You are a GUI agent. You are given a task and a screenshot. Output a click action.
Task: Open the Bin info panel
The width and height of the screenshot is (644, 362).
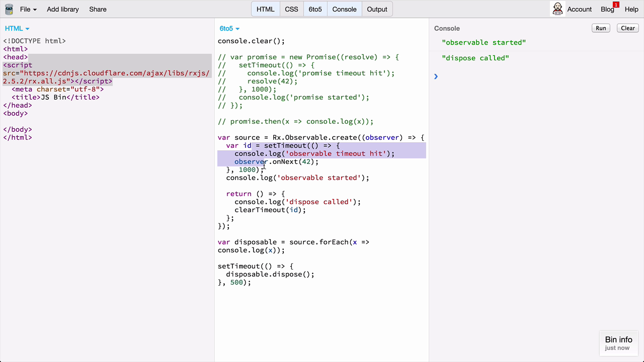(x=618, y=343)
